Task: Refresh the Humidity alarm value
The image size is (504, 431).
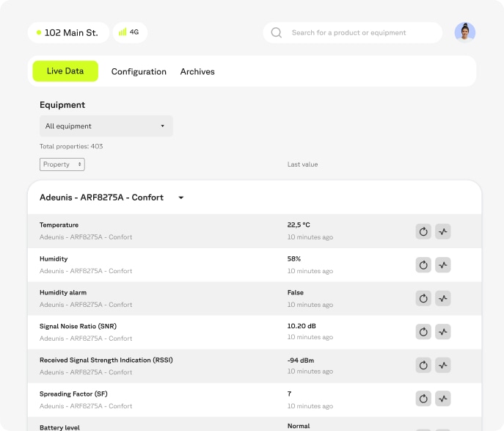Action: (x=423, y=298)
